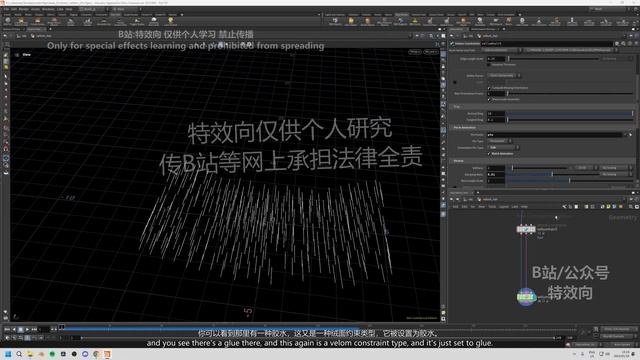Click the node name field in parameter header
The height and width of the screenshot is (360, 640).
[546, 43]
